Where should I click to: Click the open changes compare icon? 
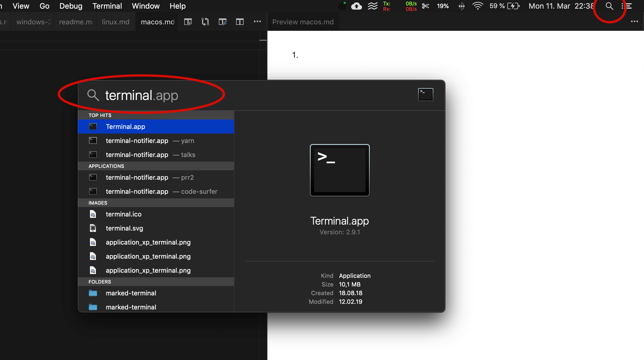205,22
